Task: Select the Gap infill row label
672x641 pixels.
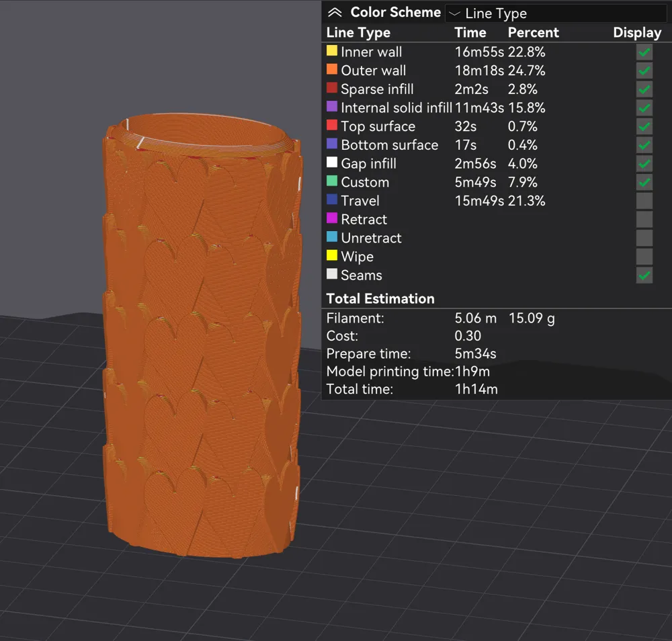Action: [x=368, y=164]
